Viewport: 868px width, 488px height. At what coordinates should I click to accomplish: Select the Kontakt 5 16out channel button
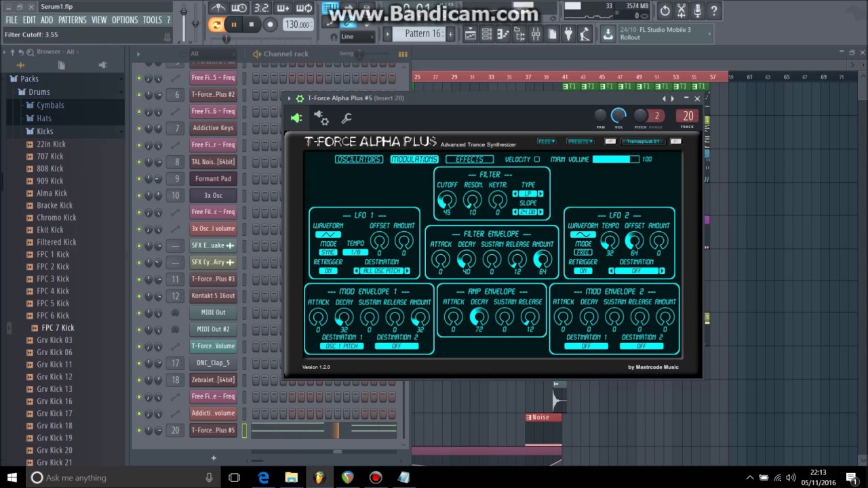click(213, 296)
